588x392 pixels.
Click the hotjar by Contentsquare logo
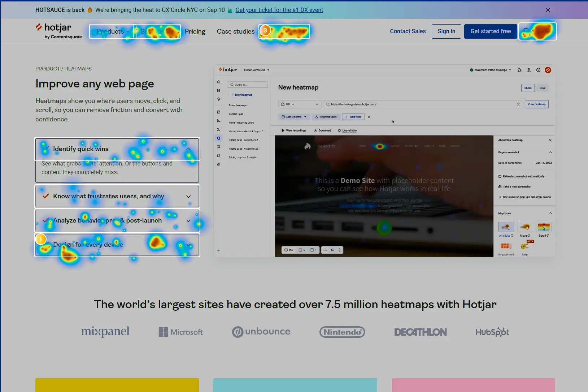click(x=58, y=31)
